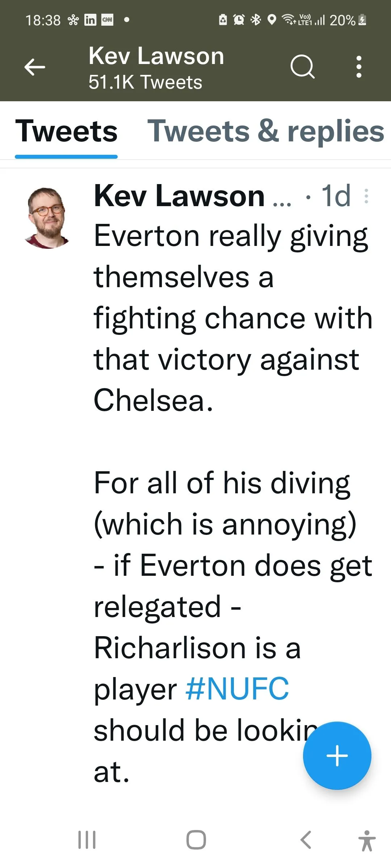Viewport: 391px width, 868px height.
Task: Tap the battery percentage indicator
Action: 342,20
